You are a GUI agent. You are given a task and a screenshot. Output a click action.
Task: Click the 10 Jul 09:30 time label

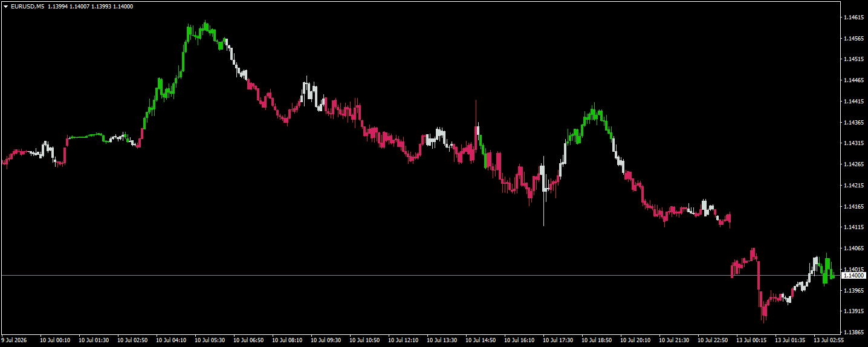click(326, 340)
